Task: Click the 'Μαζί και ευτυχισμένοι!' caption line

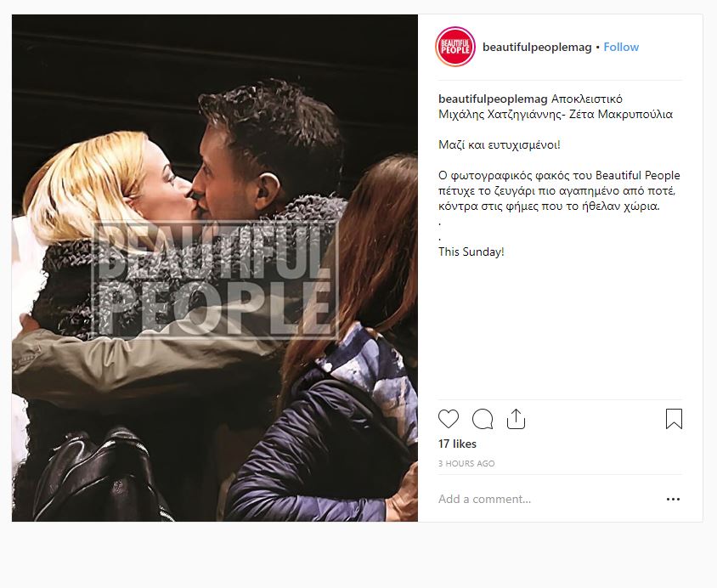Action: (499, 145)
